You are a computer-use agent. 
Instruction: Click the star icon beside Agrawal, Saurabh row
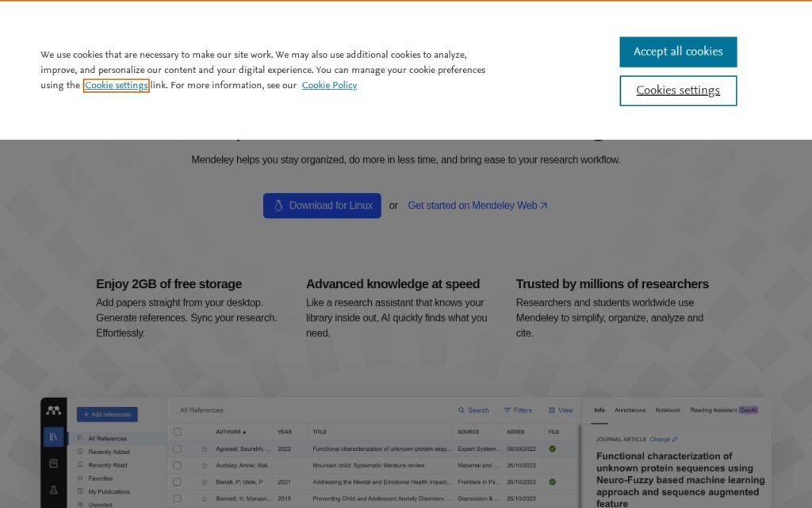(205, 449)
